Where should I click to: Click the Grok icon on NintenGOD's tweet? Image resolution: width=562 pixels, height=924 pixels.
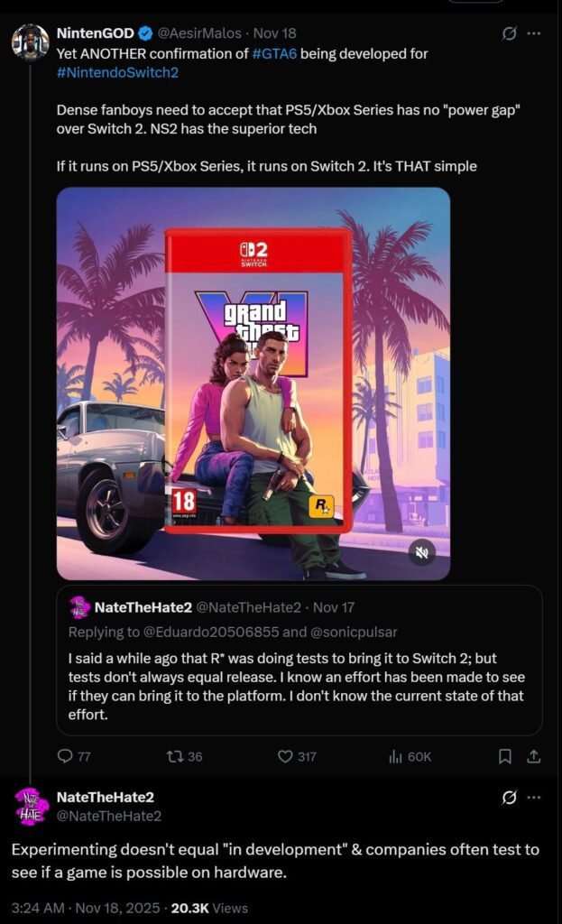tap(509, 33)
